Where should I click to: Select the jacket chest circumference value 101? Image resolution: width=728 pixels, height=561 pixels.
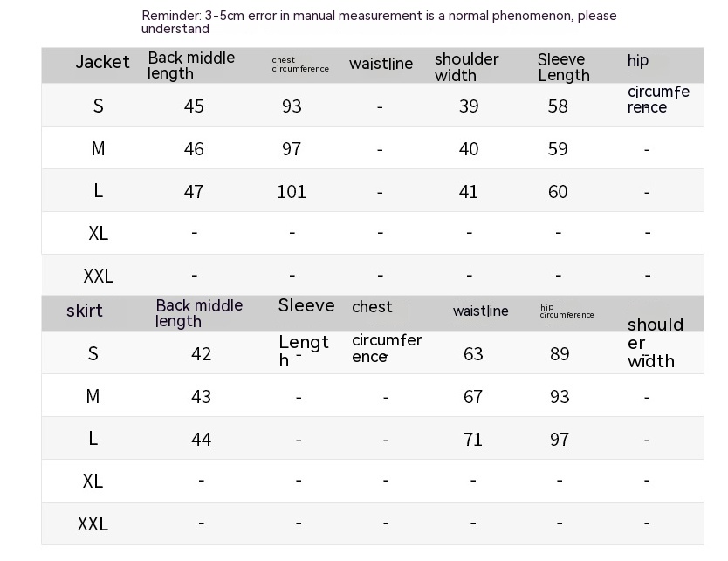point(292,192)
